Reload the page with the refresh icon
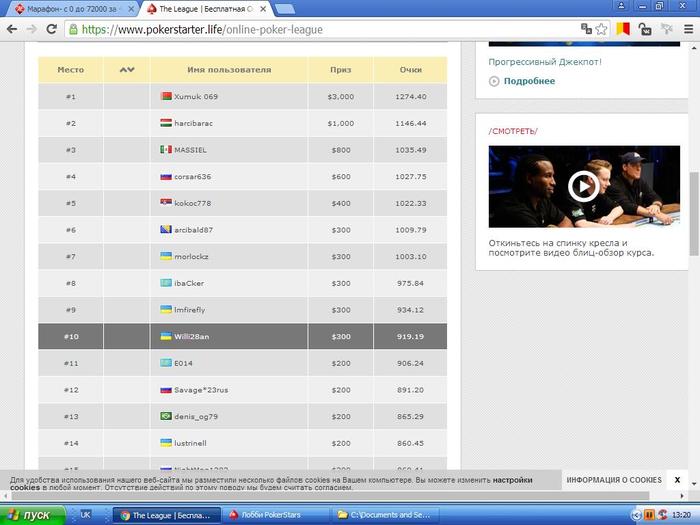Screen dimensions: 700x525 pos(52,29)
